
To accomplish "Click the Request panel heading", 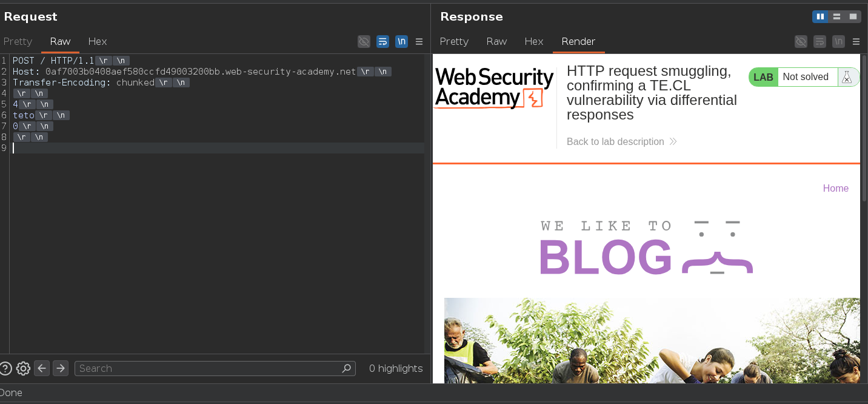I will point(30,16).
